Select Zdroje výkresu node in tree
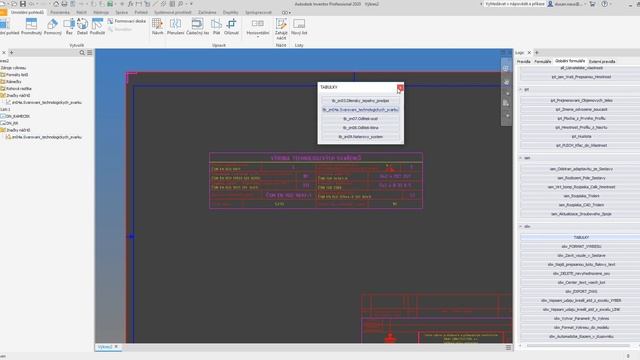 pyautogui.click(x=13, y=68)
